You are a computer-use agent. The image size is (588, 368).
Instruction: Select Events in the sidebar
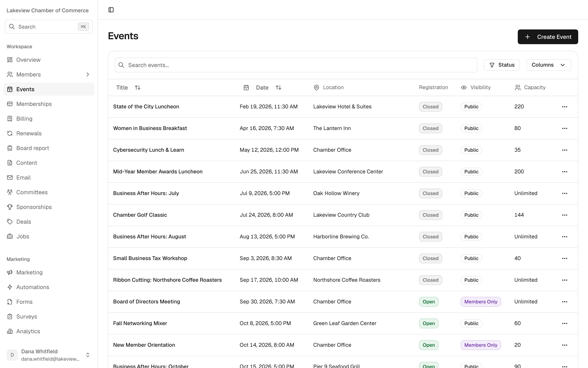pyautogui.click(x=49, y=89)
